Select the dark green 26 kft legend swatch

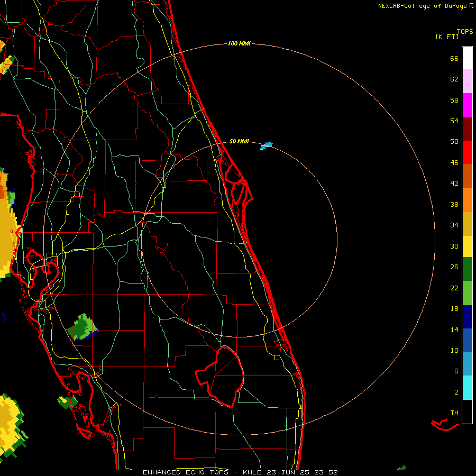(467, 269)
